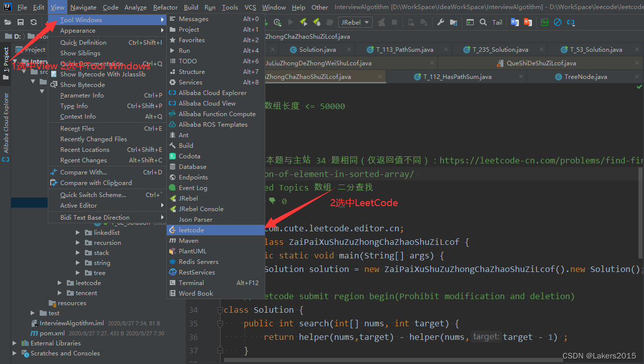This screenshot has height=364, width=644.
Task: Expand the linkedlist folder
Action: [x=78, y=233]
